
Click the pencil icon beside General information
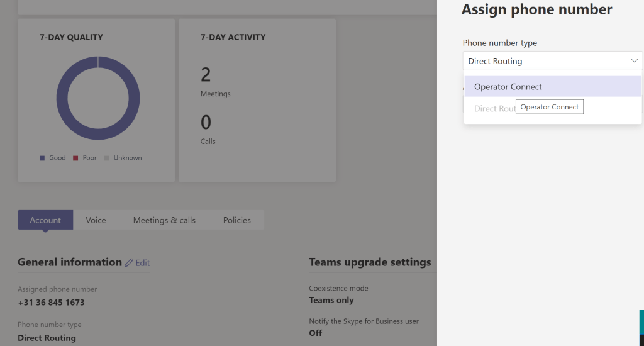129,263
